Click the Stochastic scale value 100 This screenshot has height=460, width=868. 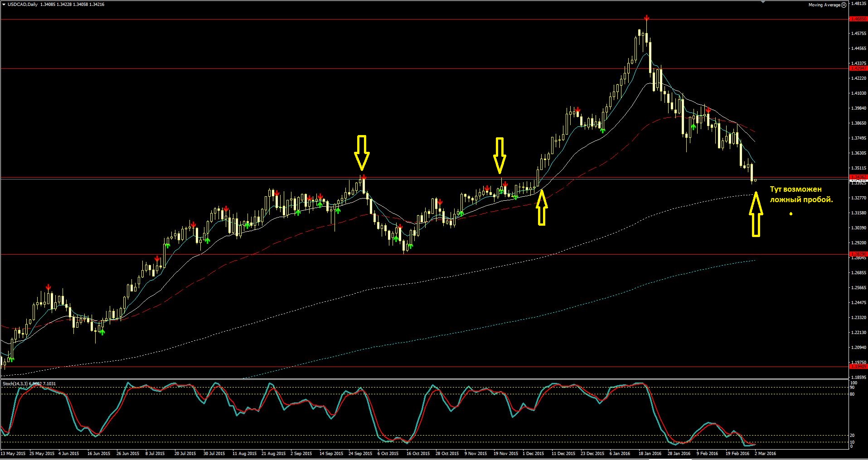click(853, 383)
